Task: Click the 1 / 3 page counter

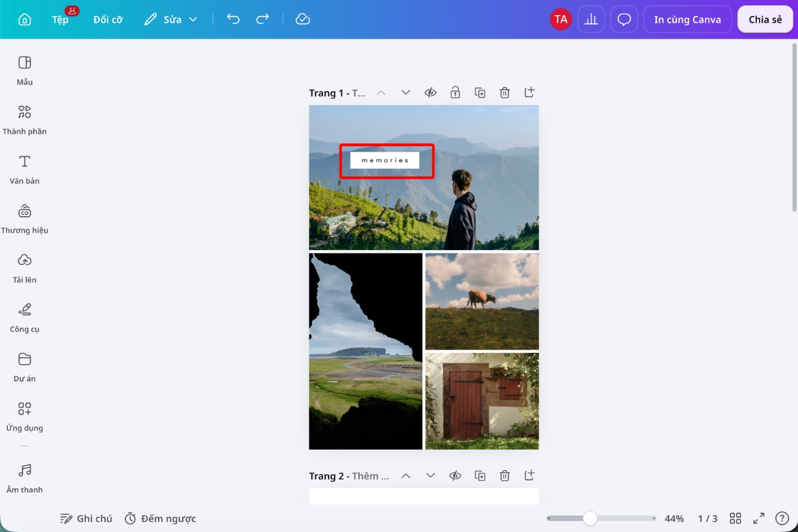Action: [708, 518]
